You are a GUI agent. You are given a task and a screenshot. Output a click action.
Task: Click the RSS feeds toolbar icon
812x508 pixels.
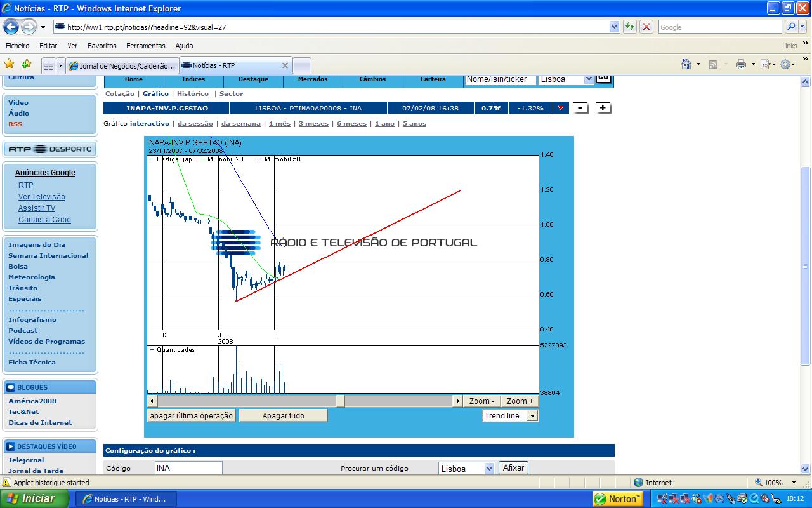(712, 64)
